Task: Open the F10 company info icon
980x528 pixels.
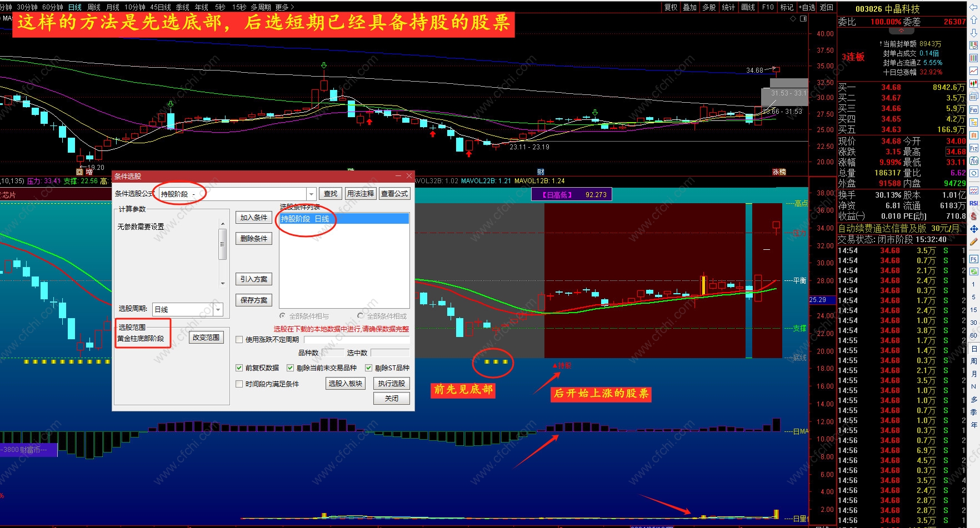Action: pos(974,110)
